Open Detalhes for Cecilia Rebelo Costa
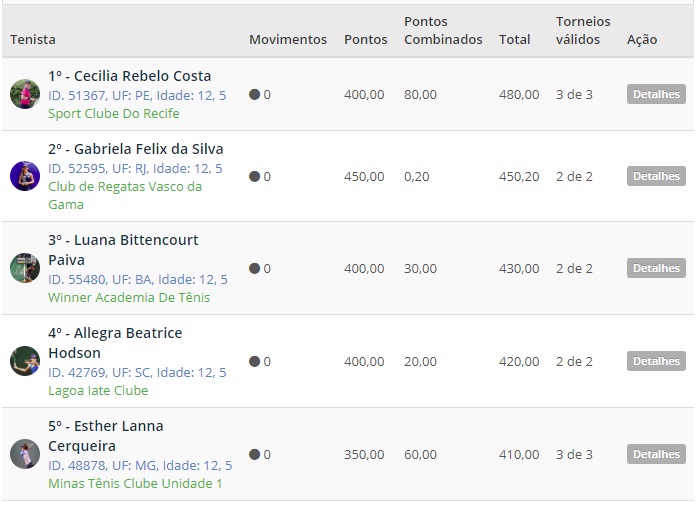 [x=656, y=94]
